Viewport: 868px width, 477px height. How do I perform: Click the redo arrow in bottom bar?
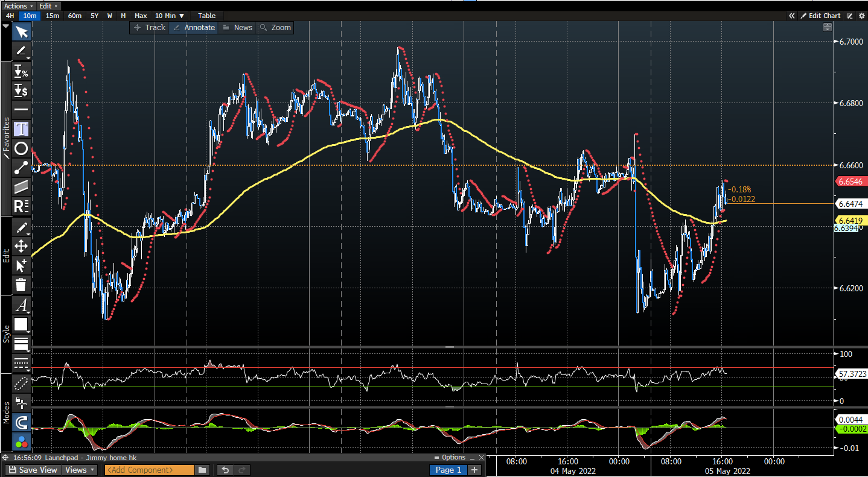tap(241, 470)
